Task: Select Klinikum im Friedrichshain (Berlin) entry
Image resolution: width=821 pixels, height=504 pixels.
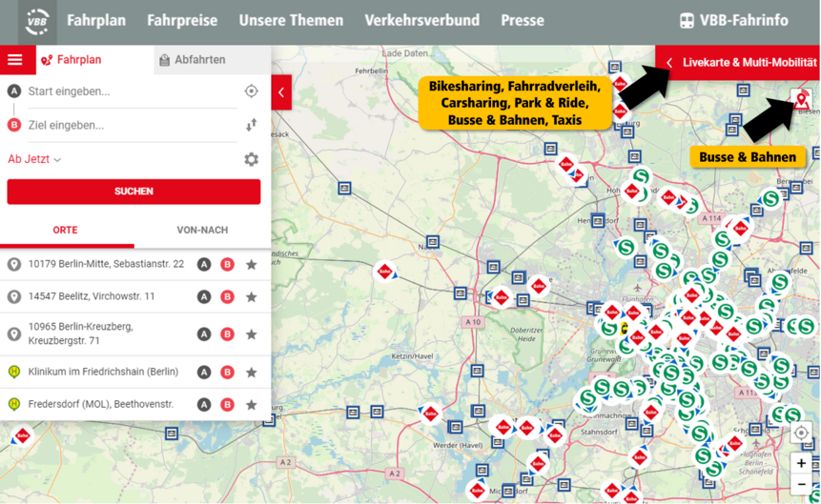Action: [103, 372]
